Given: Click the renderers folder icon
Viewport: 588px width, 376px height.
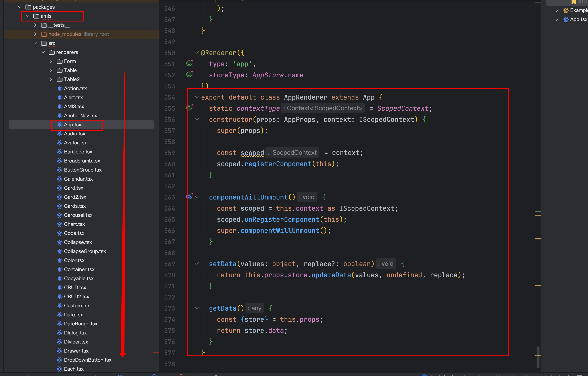Looking at the screenshot, I should (52, 52).
